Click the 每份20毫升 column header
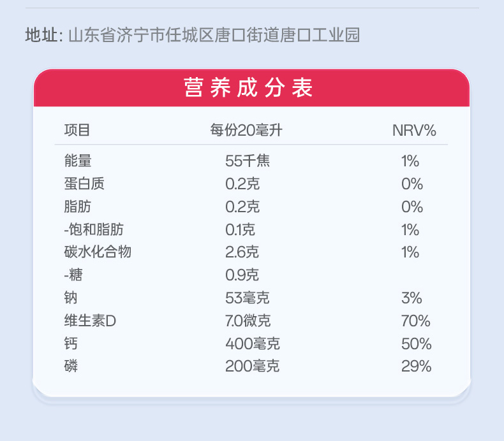This screenshot has height=441, width=504. 246,131
